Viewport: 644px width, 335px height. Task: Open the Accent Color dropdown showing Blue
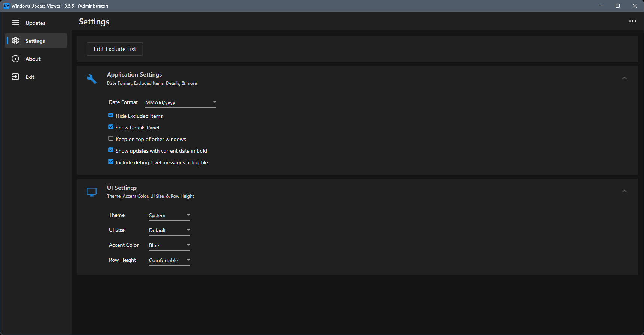[169, 245]
